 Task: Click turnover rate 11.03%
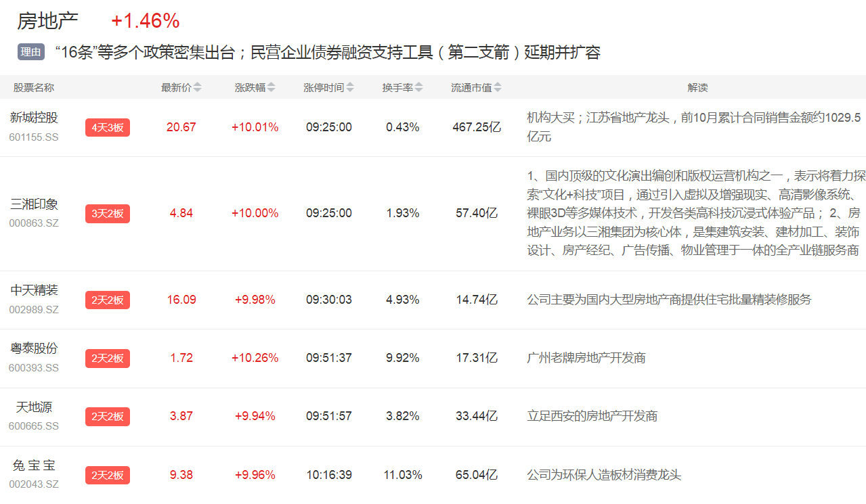pyautogui.click(x=403, y=475)
